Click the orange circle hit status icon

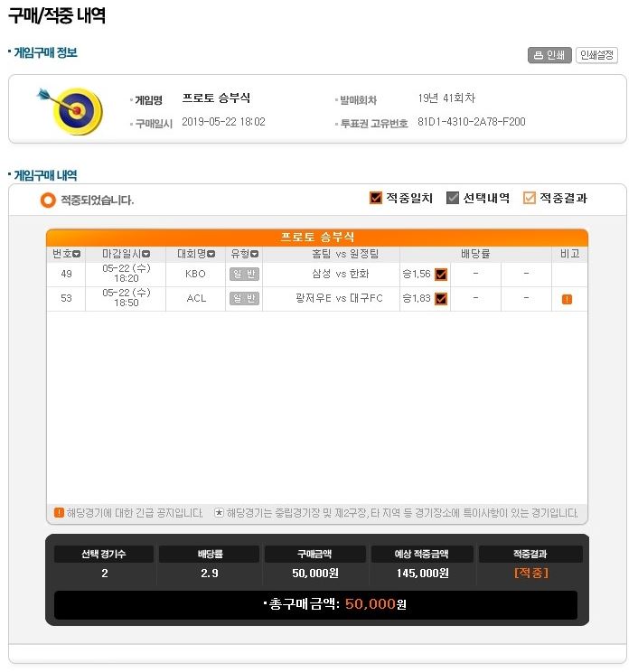pyautogui.click(x=48, y=200)
